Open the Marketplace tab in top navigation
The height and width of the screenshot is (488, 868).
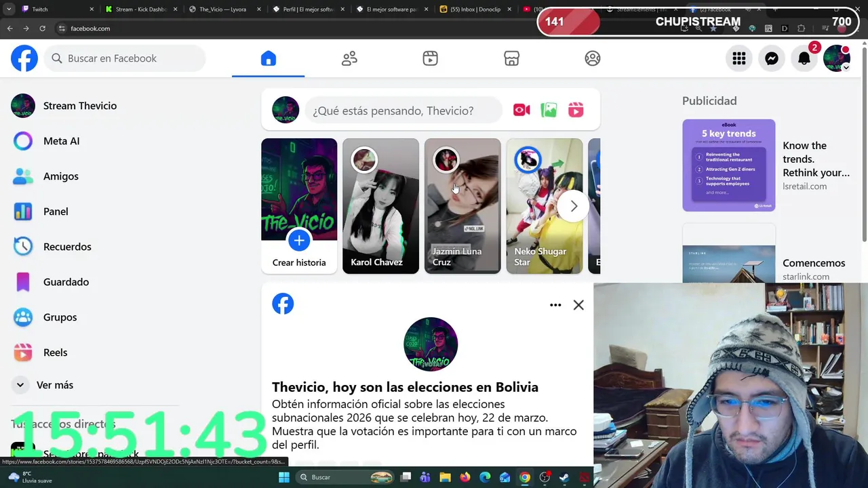click(511, 58)
